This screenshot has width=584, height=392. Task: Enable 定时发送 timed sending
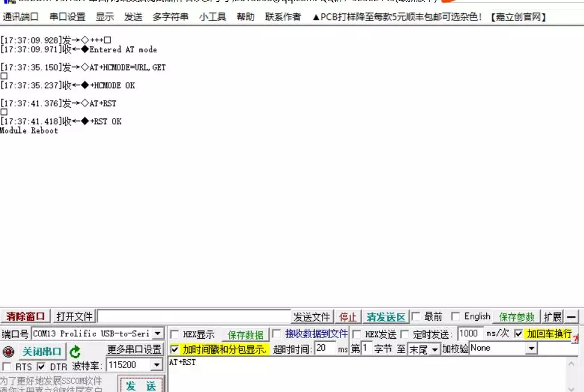click(x=403, y=334)
